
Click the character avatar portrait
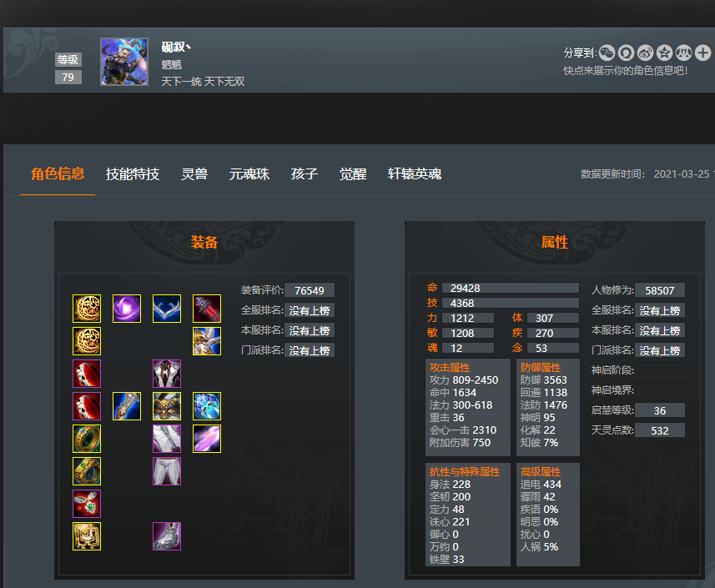click(x=124, y=62)
